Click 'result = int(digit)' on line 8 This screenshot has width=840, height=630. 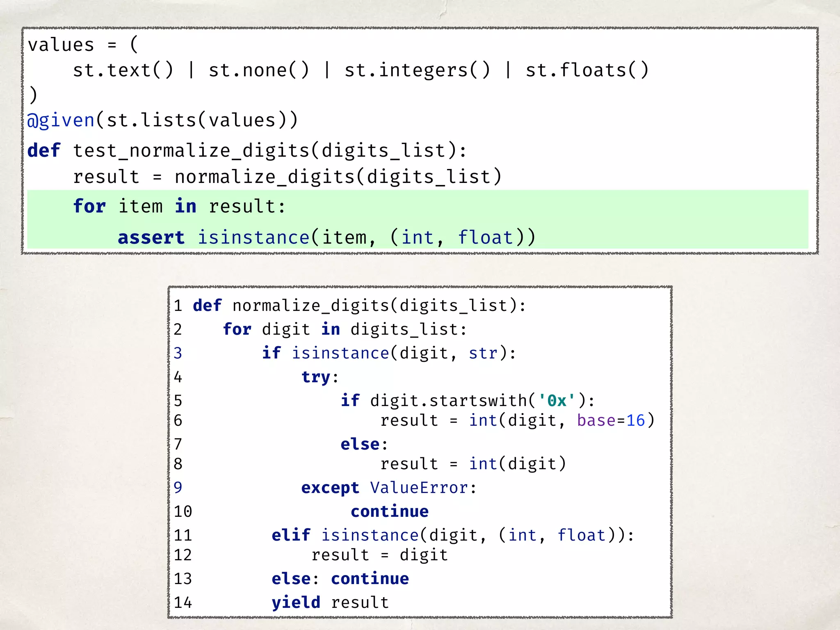tap(473, 464)
